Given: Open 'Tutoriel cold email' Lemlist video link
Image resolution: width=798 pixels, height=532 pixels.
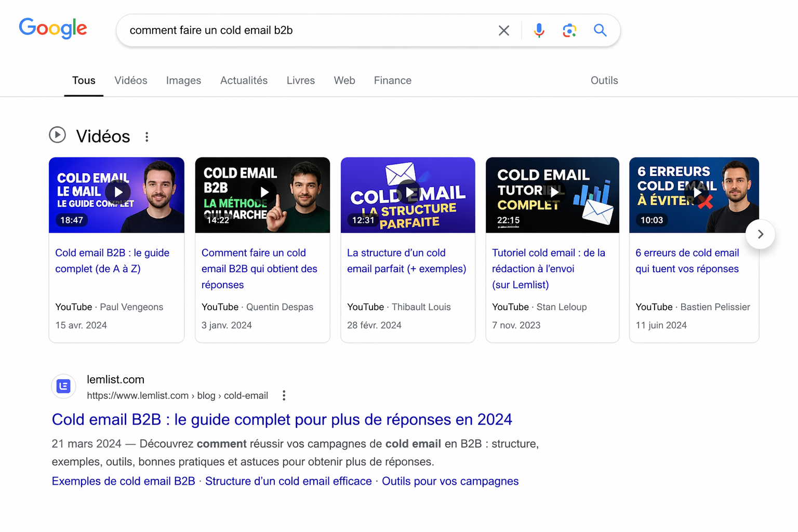Looking at the screenshot, I should 549,269.
